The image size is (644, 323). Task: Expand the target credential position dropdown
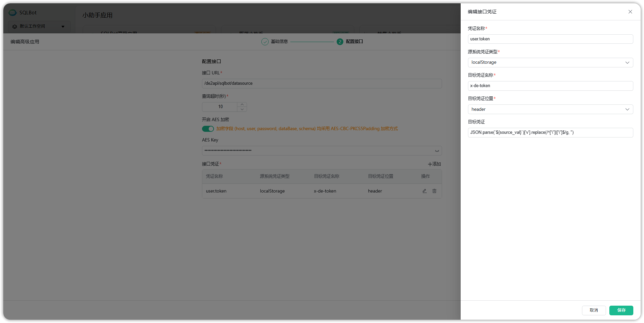(550, 109)
